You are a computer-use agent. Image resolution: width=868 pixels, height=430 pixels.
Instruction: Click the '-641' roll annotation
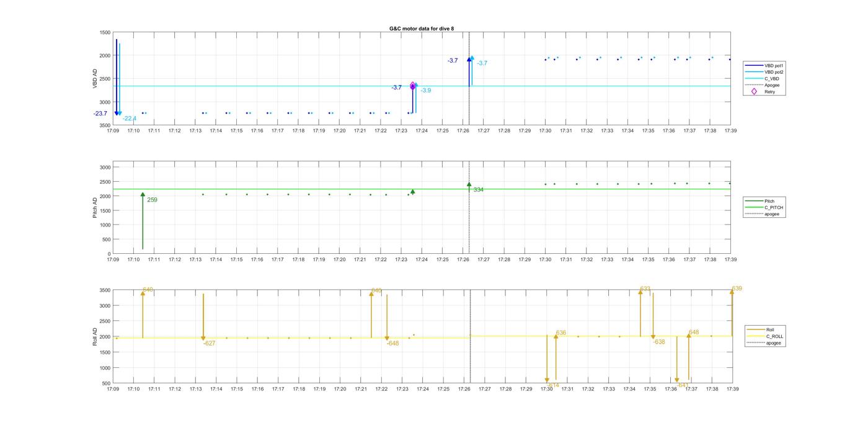683,385
